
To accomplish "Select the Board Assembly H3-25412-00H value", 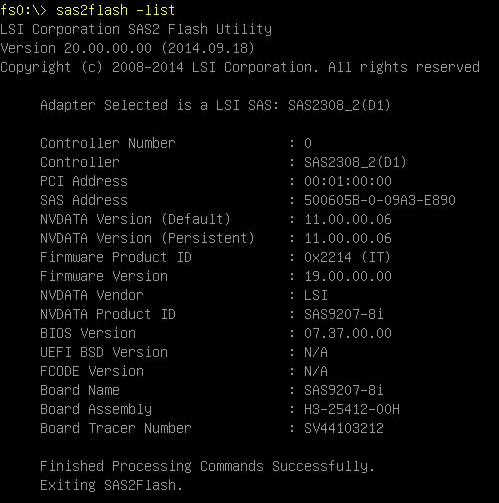I will pos(352,409).
